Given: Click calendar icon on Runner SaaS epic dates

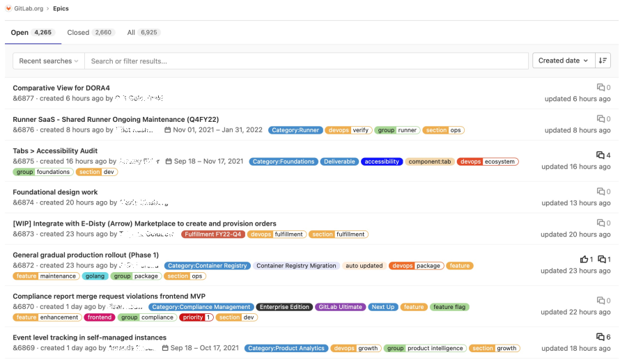Looking at the screenshot, I should (167, 130).
